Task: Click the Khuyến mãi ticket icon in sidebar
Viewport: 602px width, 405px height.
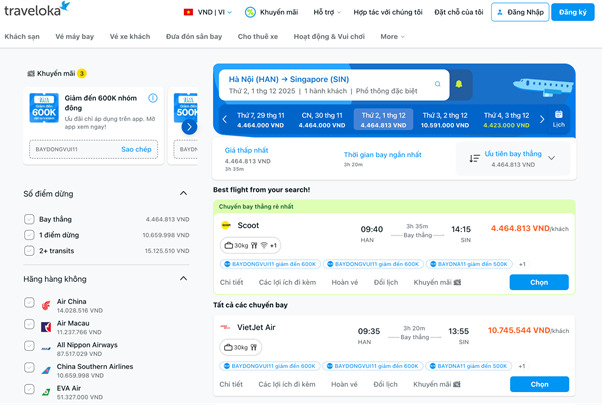Action: pos(31,73)
